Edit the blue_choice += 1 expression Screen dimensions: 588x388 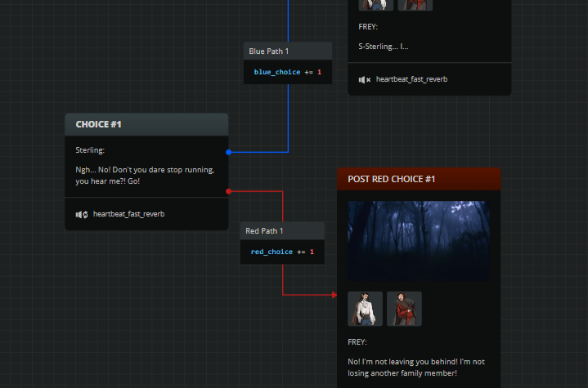click(288, 72)
